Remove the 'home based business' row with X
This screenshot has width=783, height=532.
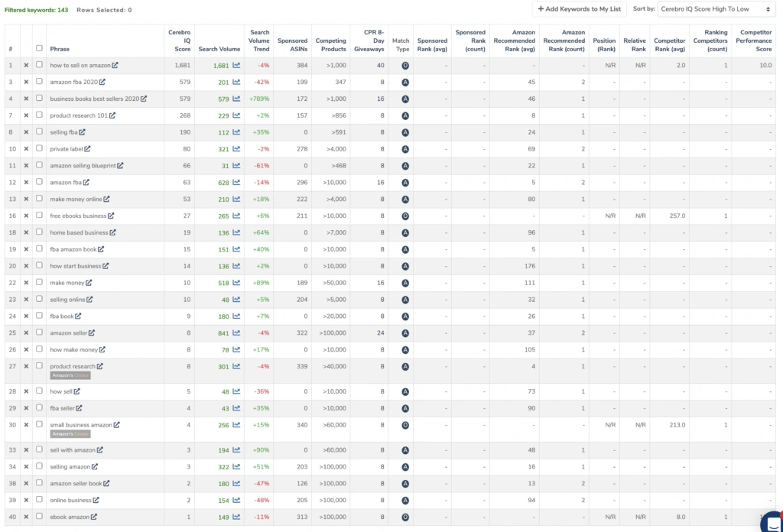(x=26, y=232)
